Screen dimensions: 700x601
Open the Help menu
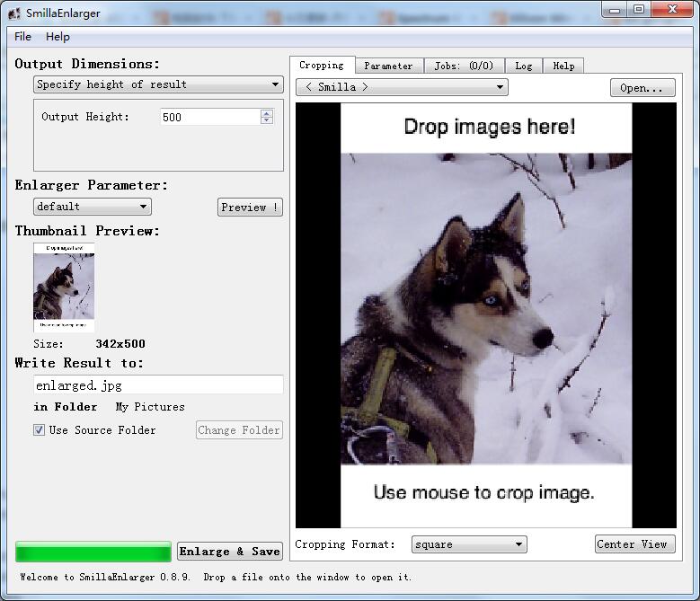tap(58, 37)
